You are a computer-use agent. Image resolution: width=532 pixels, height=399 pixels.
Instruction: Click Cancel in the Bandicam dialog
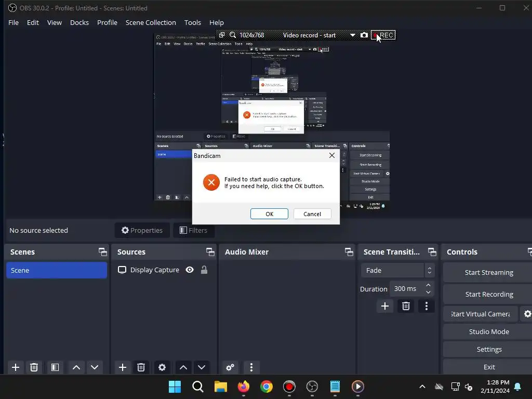312,214
